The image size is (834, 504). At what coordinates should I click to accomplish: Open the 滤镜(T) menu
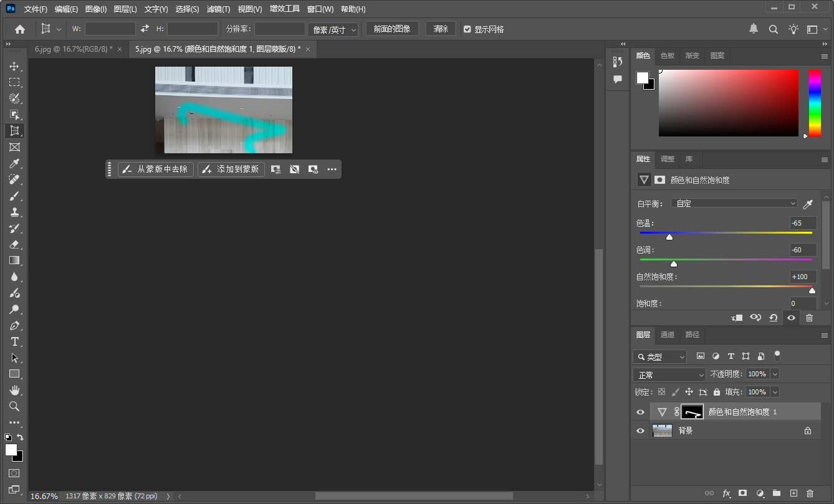218,9
